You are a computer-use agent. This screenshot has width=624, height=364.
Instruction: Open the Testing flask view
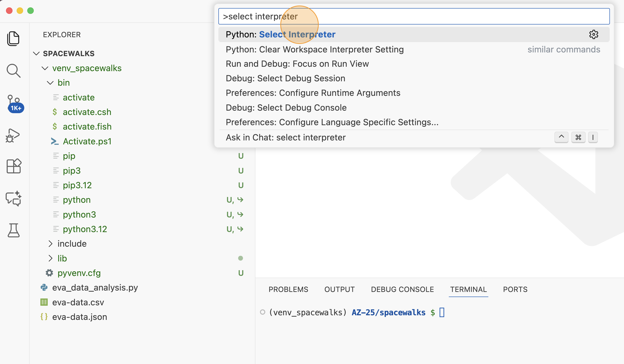click(x=13, y=230)
